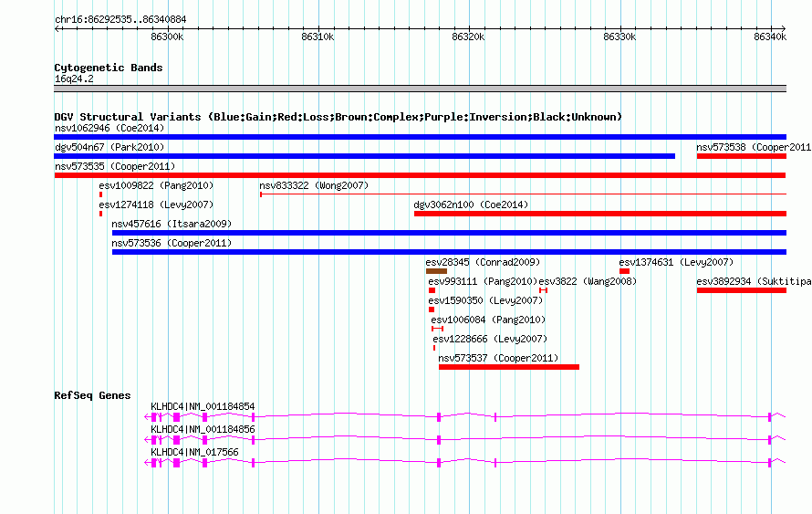Click the esv993111 (Pang2010) red marker

(x=432, y=290)
